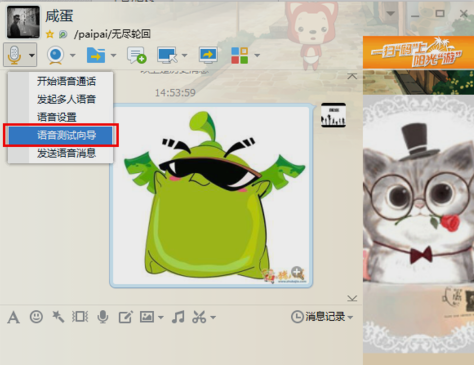
Task: Expand the apps grid dropdown arrow
Action: tap(257, 55)
